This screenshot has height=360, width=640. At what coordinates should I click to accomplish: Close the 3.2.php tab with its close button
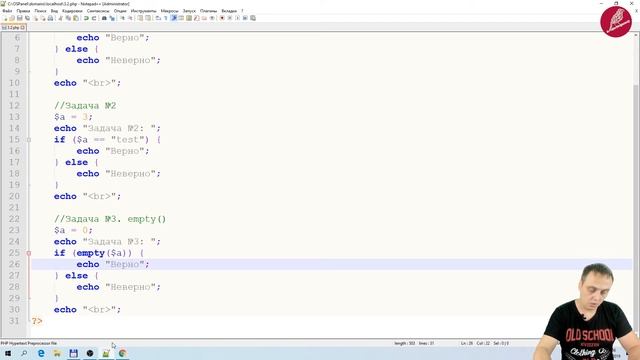click(x=23, y=27)
